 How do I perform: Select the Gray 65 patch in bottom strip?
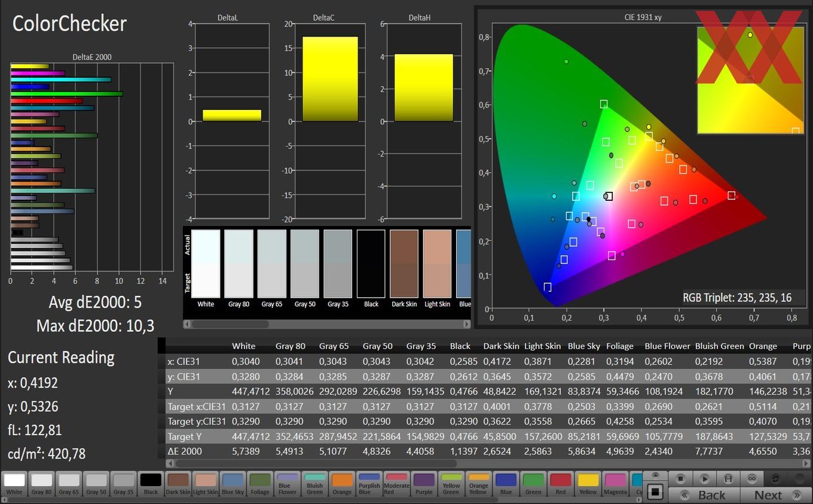[69, 484]
